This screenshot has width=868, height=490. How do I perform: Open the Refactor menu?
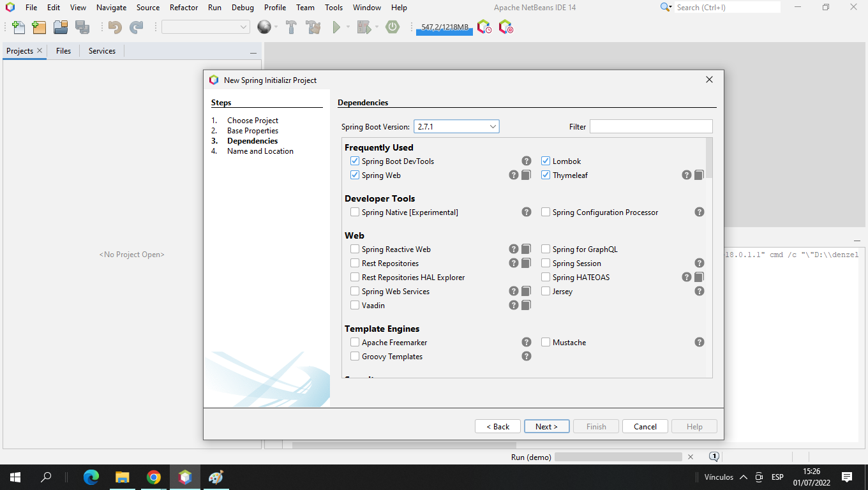tap(184, 8)
